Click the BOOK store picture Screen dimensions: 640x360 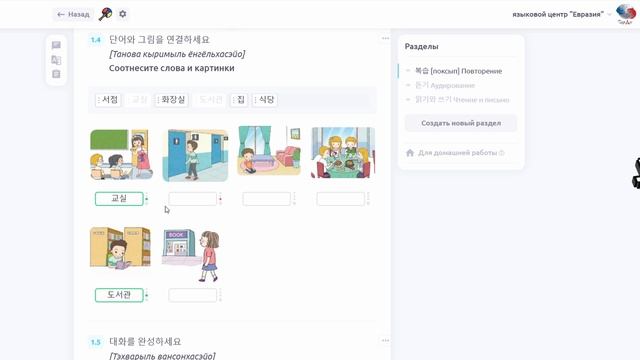[191, 255]
